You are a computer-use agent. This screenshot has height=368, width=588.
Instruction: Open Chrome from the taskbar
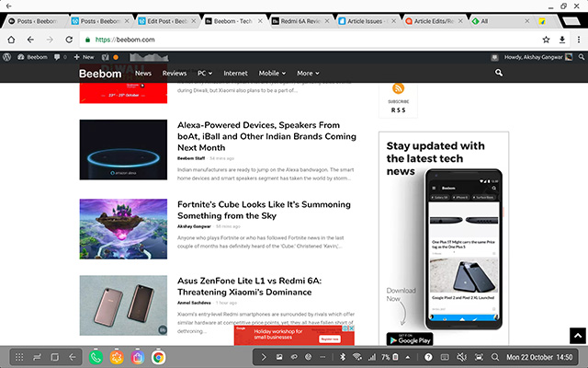click(x=158, y=356)
